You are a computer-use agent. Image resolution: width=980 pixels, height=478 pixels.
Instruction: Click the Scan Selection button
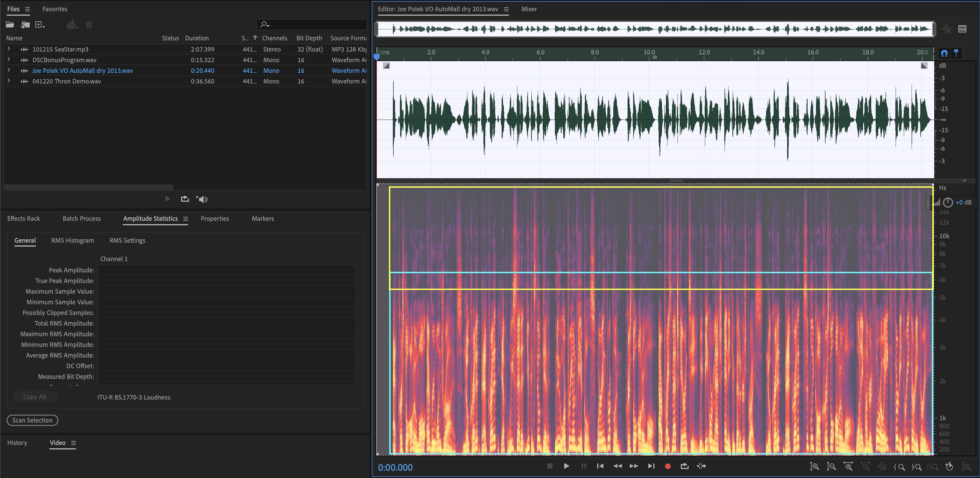[x=32, y=420]
